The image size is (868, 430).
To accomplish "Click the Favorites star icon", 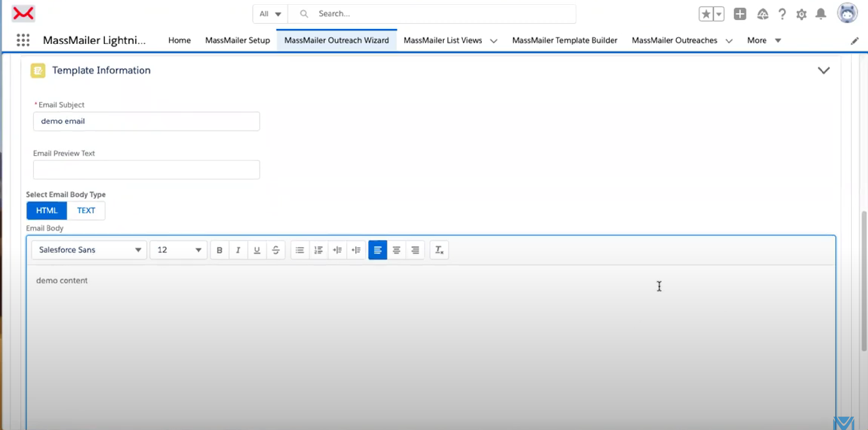I will pyautogui.click(x=706, y=14).
